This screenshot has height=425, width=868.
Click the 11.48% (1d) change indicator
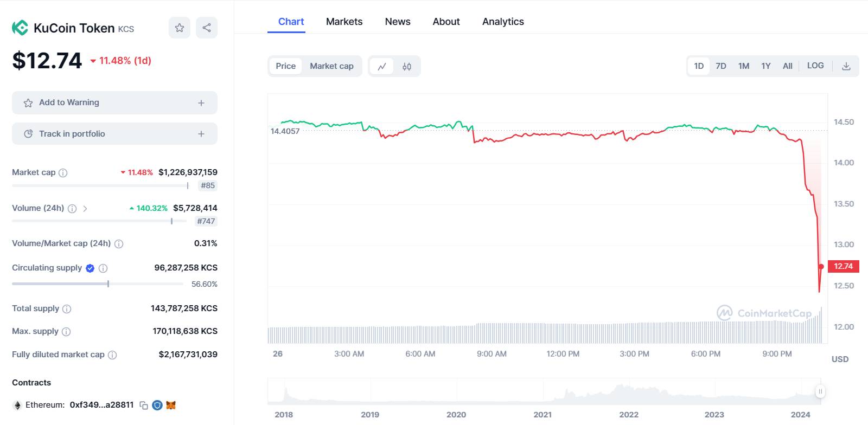tap(120, 61)
